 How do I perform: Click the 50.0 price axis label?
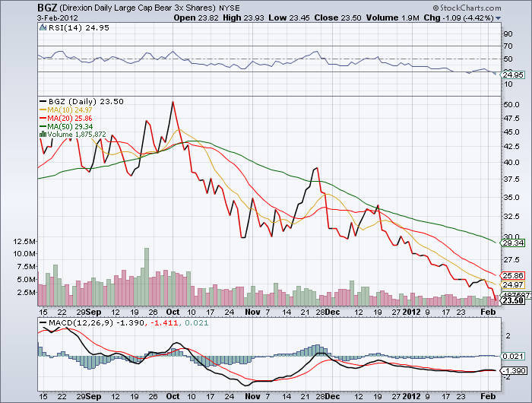coord(511,104)
